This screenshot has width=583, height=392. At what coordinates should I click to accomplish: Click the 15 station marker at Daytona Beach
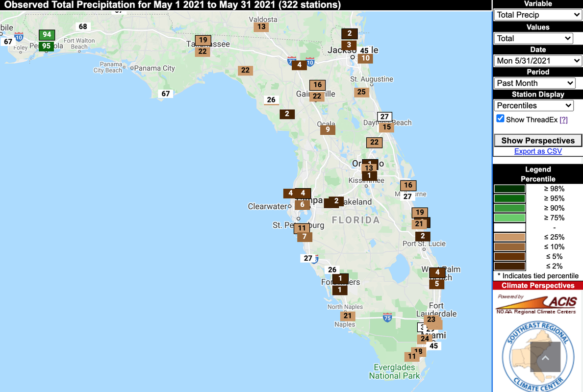[x=387, y=127]
